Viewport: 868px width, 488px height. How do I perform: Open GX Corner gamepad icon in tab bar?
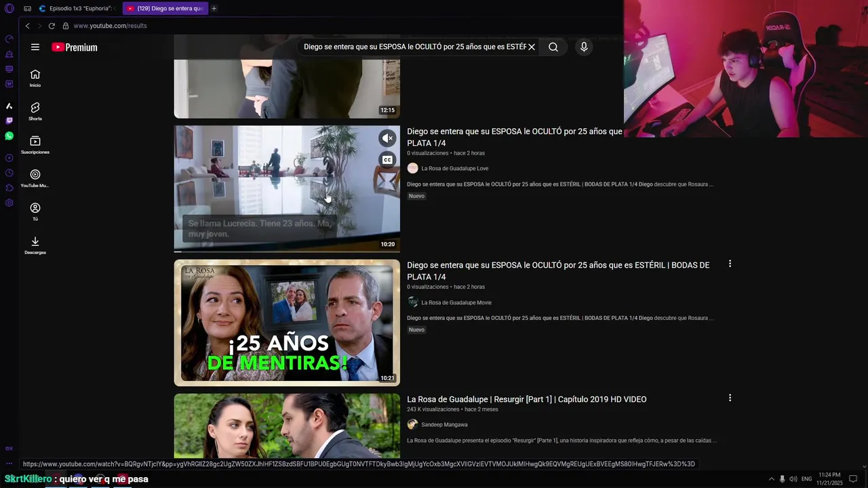pyautogui.click(x=27, y=9)
